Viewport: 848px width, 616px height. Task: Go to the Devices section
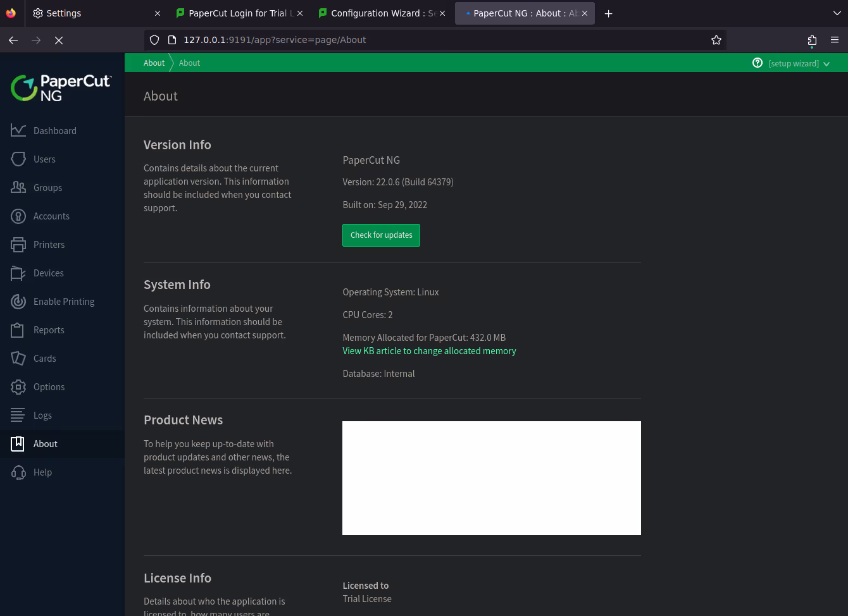pos(62,273)
